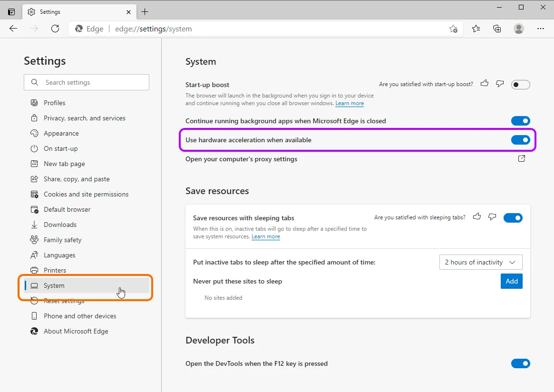The width and height of the screenshot is (554, 392).
Task: Click the external link icon for proxy settings
Action: coord(522,158)
